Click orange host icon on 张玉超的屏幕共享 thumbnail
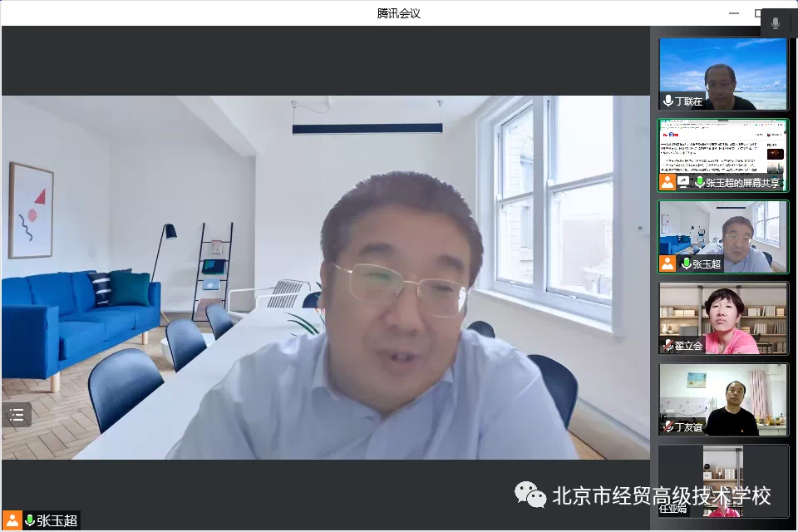 (667, 182)
